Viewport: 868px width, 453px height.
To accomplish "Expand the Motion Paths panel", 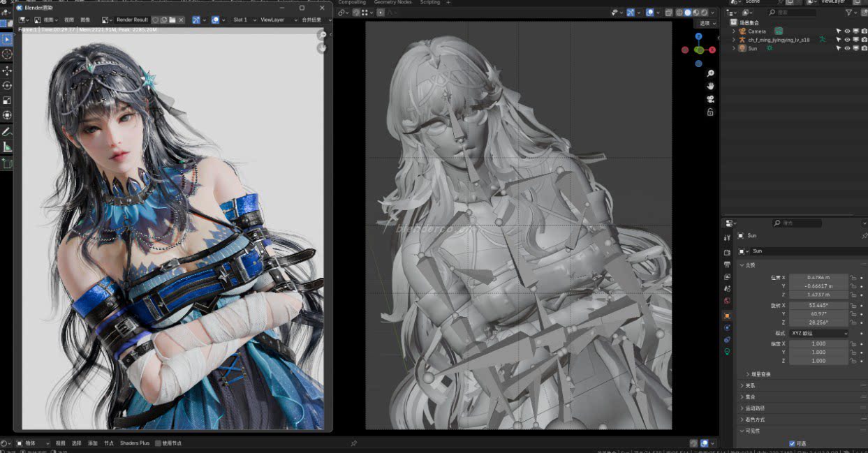I will click(801, 408).
